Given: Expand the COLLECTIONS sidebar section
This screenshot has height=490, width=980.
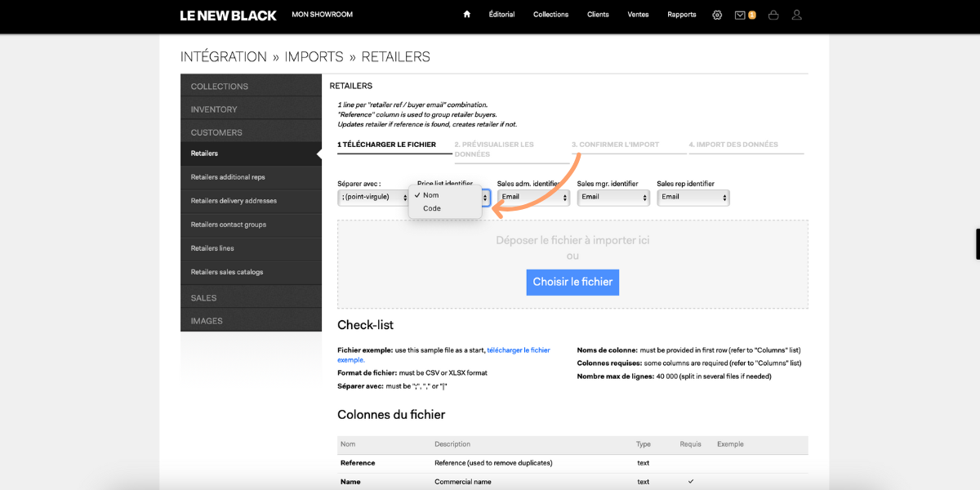Looking at the screenshot, I should coord(251,86).
